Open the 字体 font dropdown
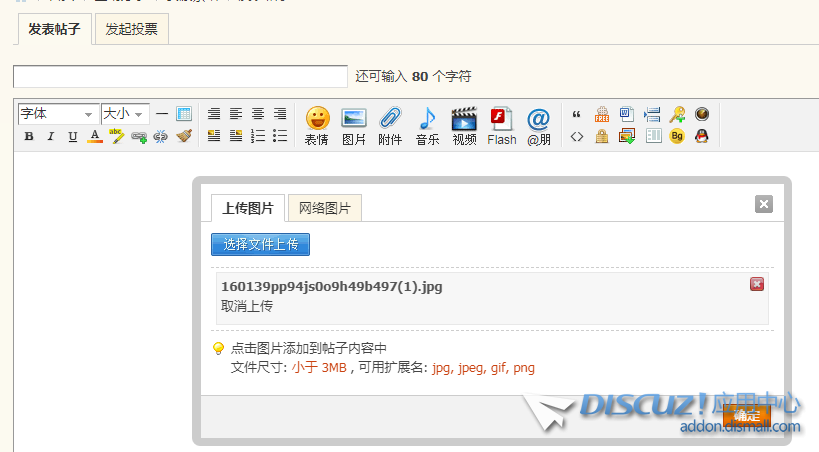 57,114
